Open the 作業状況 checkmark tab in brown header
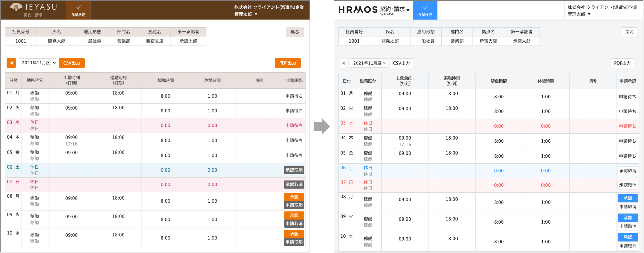Screen dimensions: 644x253 [78, 10]
